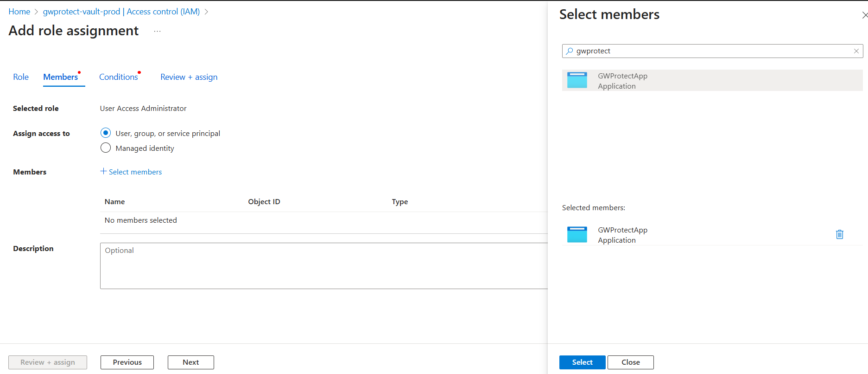Click the GWProtectApp icon in search results

tap(577, 80)
